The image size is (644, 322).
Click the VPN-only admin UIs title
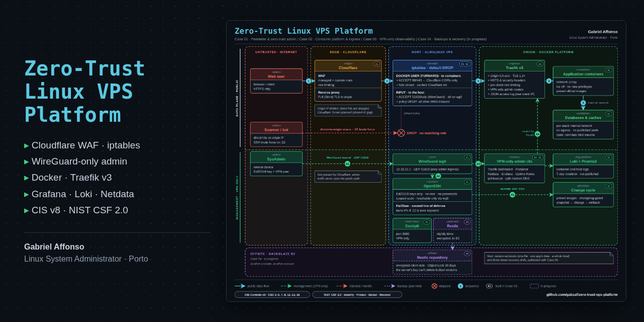pyautogui.click(x=514, y=161)
